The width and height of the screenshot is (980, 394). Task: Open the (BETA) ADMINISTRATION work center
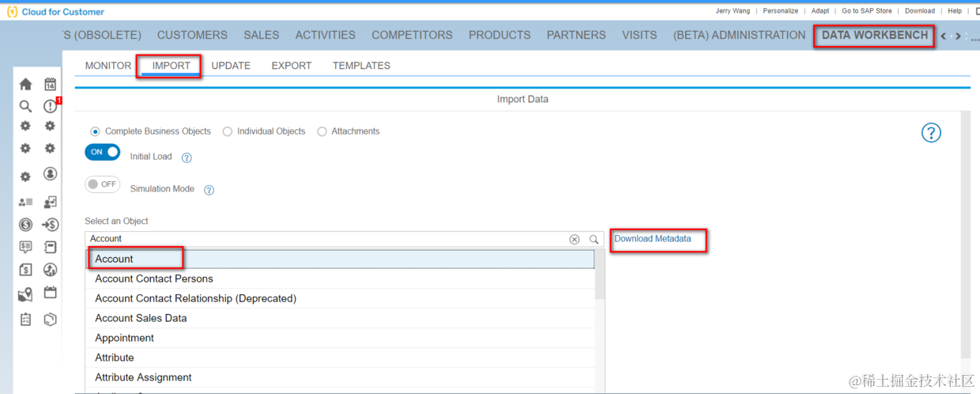(740, 35)
